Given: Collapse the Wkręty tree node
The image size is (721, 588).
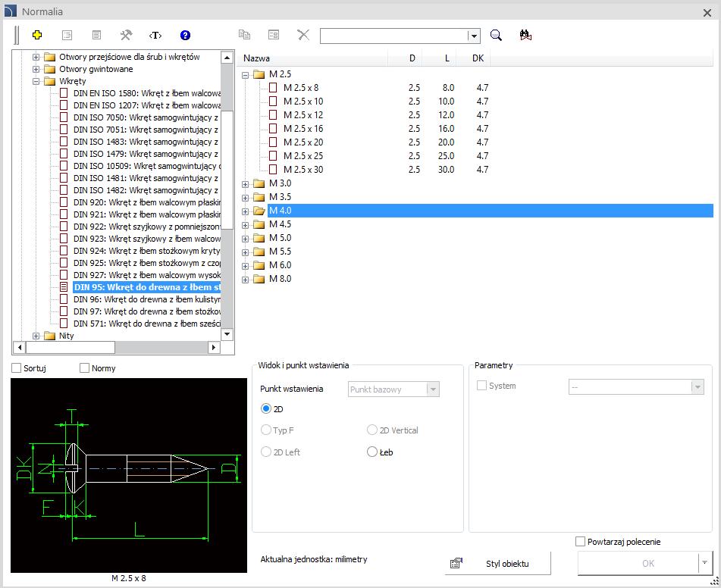Looking at the screenshot, I should (36, 81).
